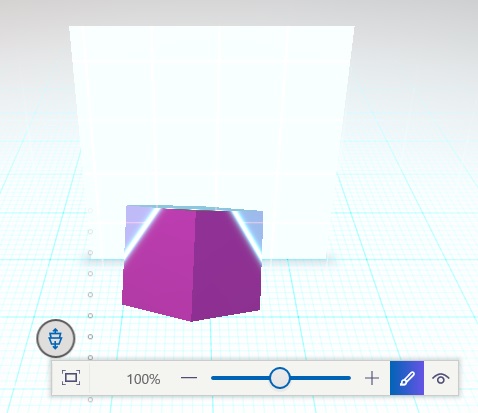This screenshot has width=478, height=413.
Task: Click the zoom slider track left of handle
Action: tap(240, 378)
